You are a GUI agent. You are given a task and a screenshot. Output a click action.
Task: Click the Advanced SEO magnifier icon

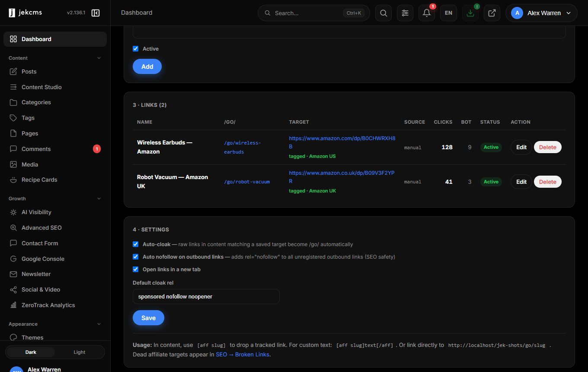tap(13, 228)
